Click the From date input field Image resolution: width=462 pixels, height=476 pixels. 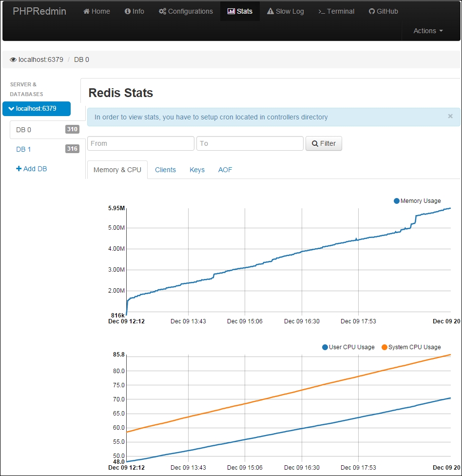[x=140, y=143]
